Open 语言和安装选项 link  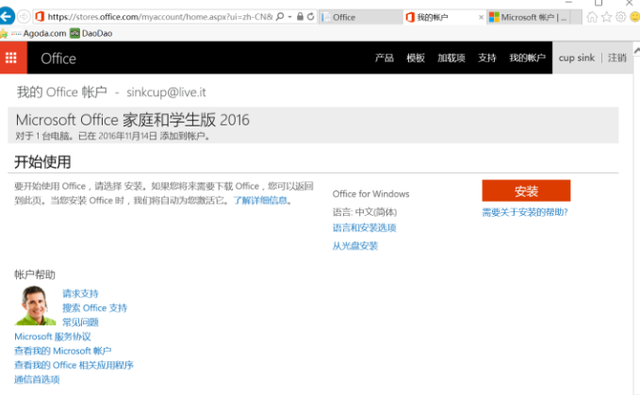pos(364,228)
